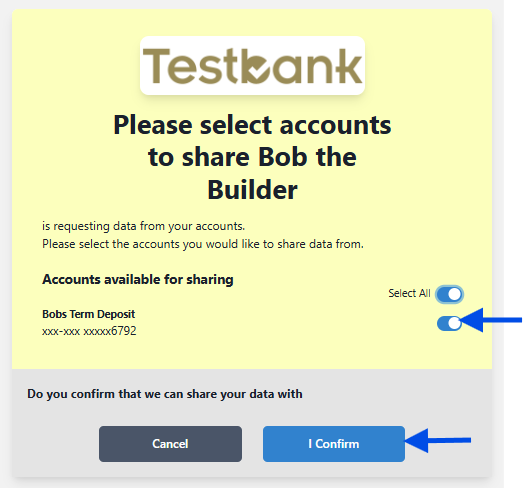Click the white knob of the Select All toggle
The width and height of the screenshot is (523, 488).
[454, 294]
